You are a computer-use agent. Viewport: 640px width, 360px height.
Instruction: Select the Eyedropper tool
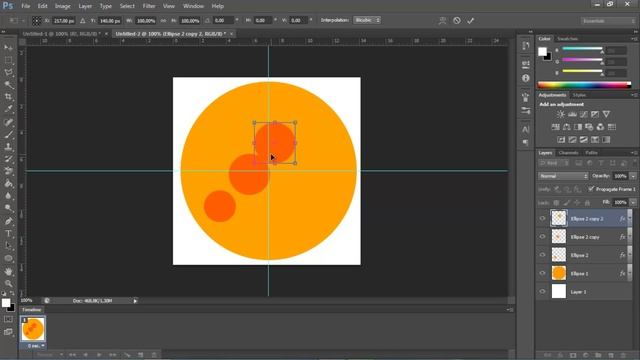tap(8, 109)
